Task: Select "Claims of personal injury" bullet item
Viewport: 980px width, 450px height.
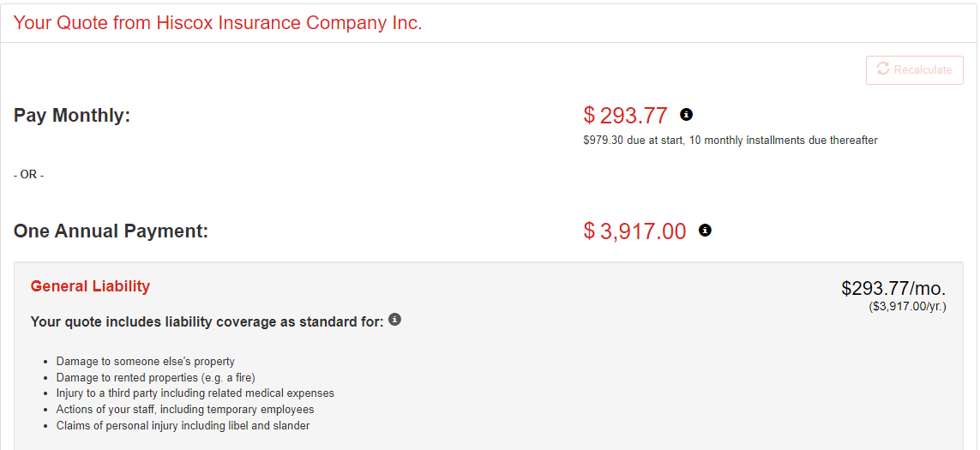Action: [183, 426]
